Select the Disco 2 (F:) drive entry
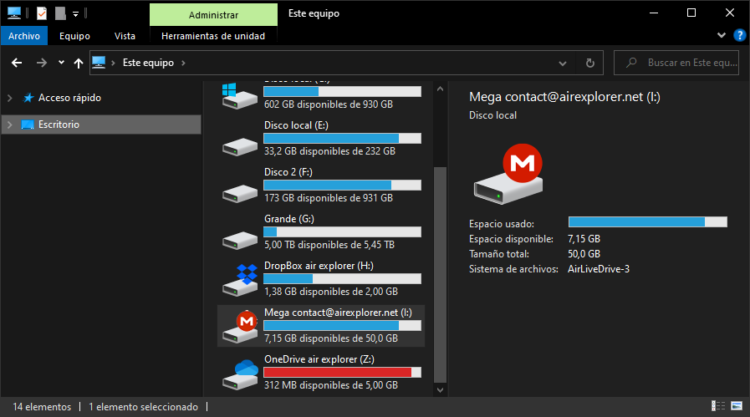Viewport: 750px width, 417px height. 320,178
